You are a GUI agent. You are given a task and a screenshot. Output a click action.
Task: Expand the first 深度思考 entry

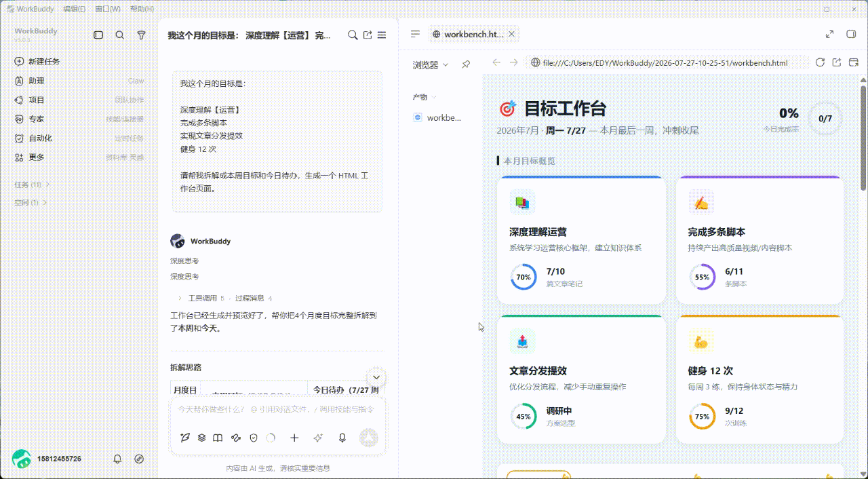(x=184, y=261)
